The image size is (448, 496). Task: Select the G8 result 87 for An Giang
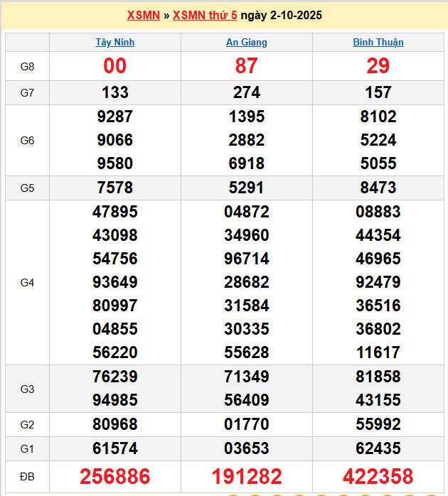[247, 66]
